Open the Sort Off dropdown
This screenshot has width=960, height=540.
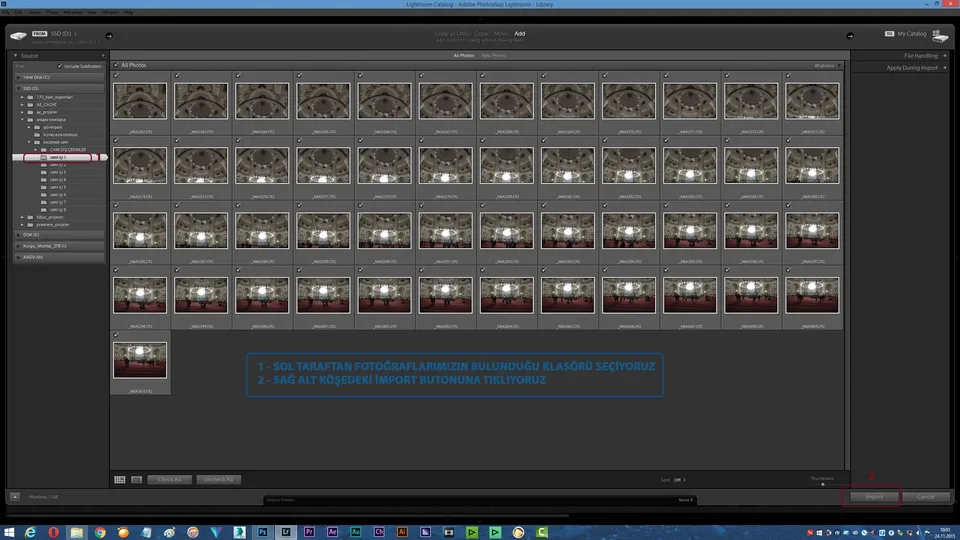(x=680, y=480)
